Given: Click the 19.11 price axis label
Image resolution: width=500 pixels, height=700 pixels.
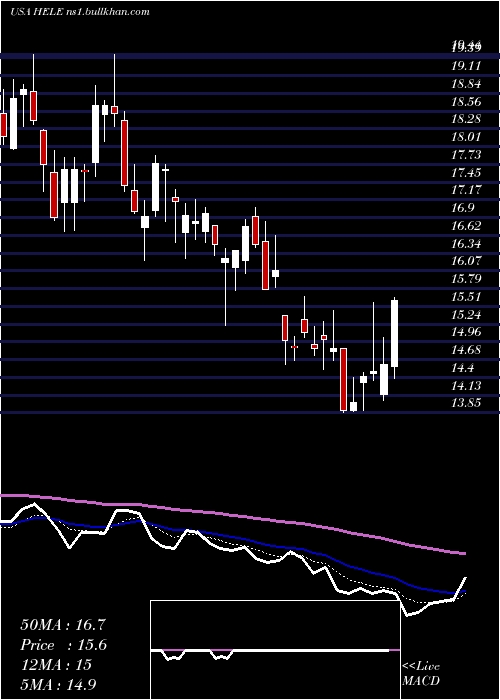Looking at the screenshot, I should point(466,66).
